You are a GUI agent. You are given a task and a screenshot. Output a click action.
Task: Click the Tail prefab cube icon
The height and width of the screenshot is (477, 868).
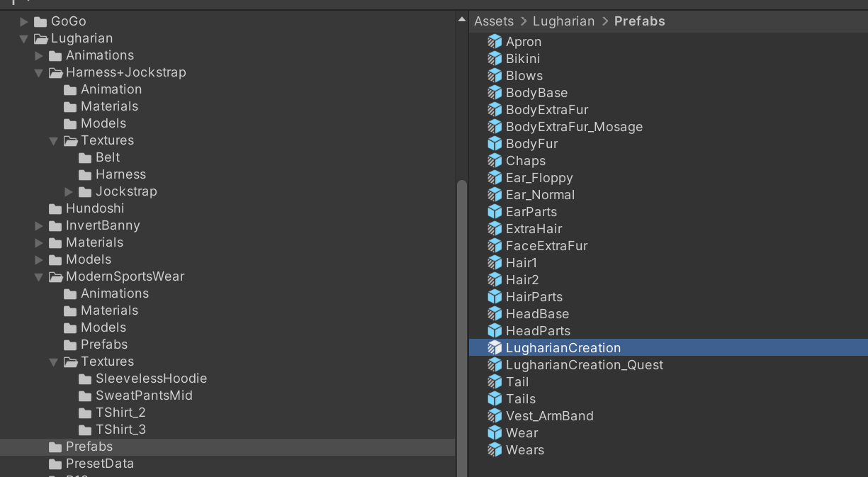coord(495,382)
